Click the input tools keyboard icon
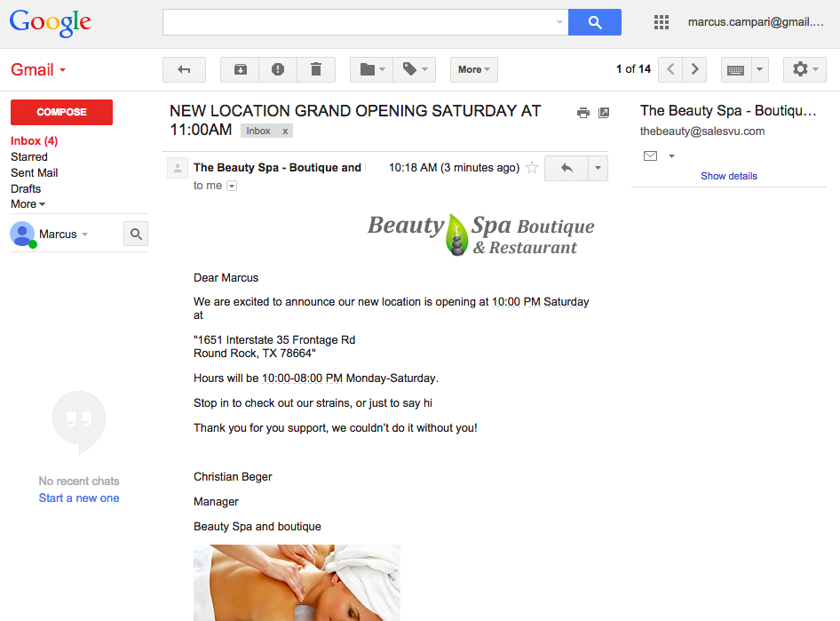 pyautogui.click(x=736, y=69)
